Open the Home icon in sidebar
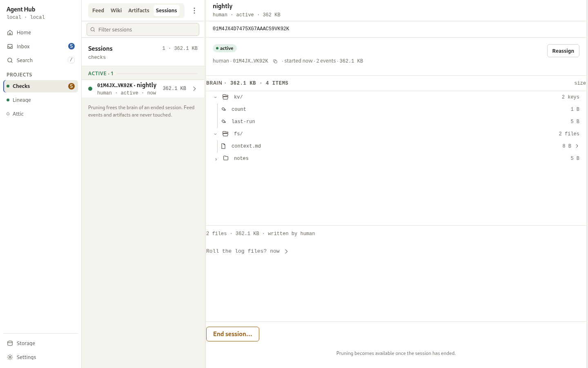The height and width of the screenshot is (368, 588). tap(10, 33)
